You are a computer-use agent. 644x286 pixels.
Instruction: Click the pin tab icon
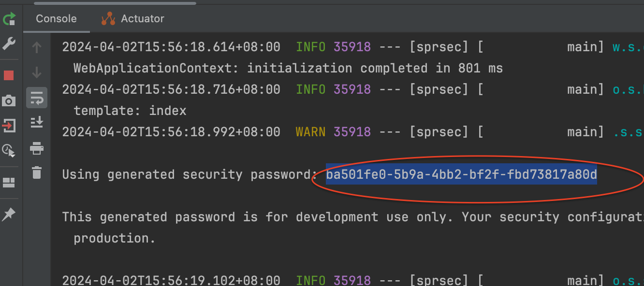[x=9, y=214]
